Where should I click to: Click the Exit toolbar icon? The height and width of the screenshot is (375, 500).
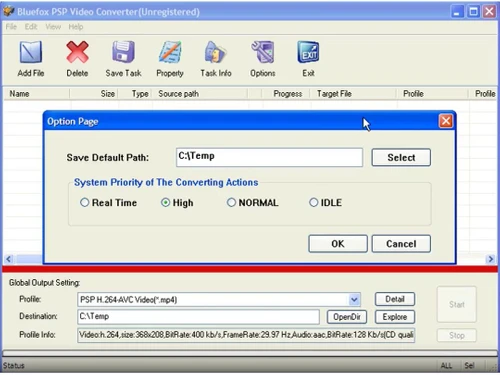tap(308, 52)
